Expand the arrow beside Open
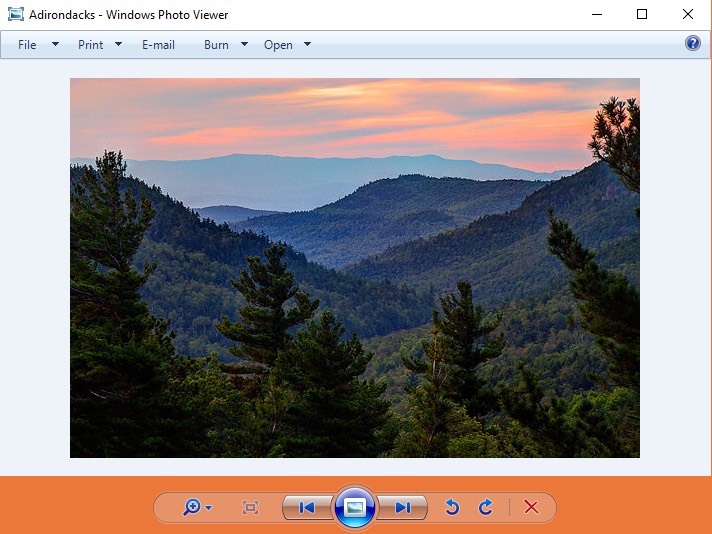Viewport: 712px width, 534px height. tap(307, 45)
